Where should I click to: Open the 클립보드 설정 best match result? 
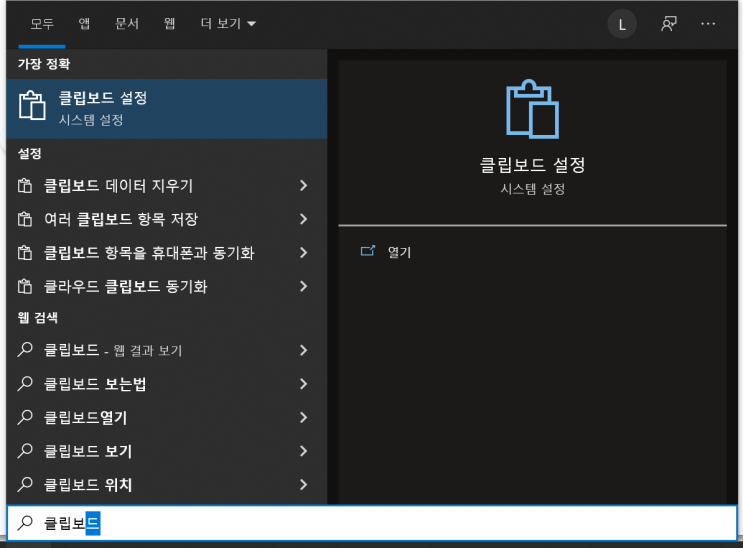[x=167, y=109]
